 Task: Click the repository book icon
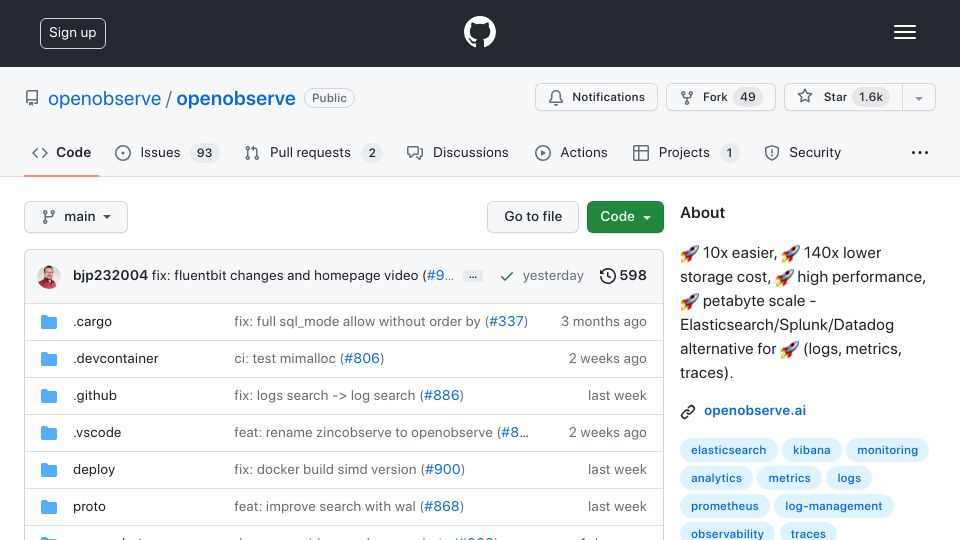[32, 98]
